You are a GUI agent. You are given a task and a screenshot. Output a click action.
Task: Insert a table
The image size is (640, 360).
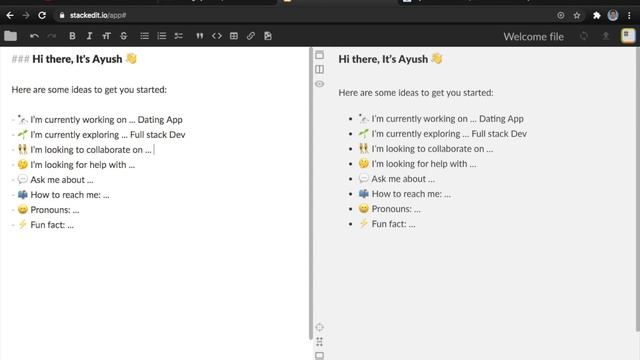pyautogui.click(x=234, y=36)
